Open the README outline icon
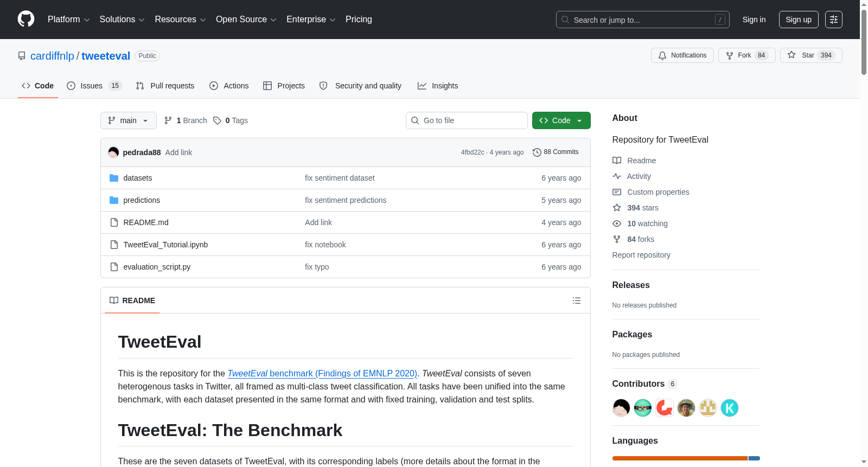This screenshot has height=467, width=868. pos(577,300)
